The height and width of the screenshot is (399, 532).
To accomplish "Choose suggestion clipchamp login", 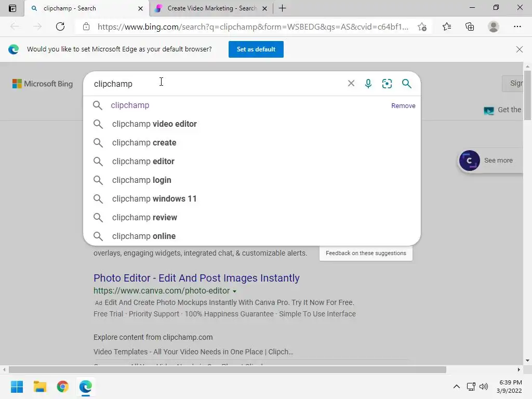I will (252, 180).
